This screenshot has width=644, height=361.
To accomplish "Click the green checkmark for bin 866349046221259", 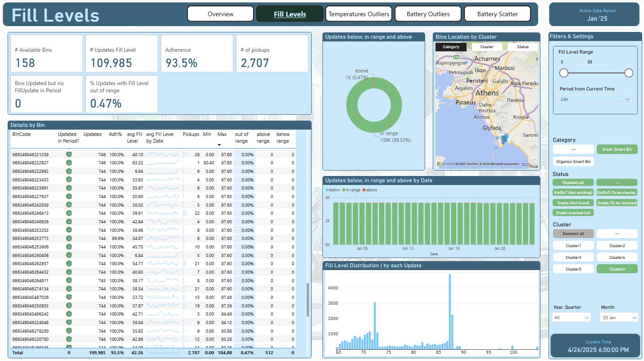I will click(x=69, y=154).
